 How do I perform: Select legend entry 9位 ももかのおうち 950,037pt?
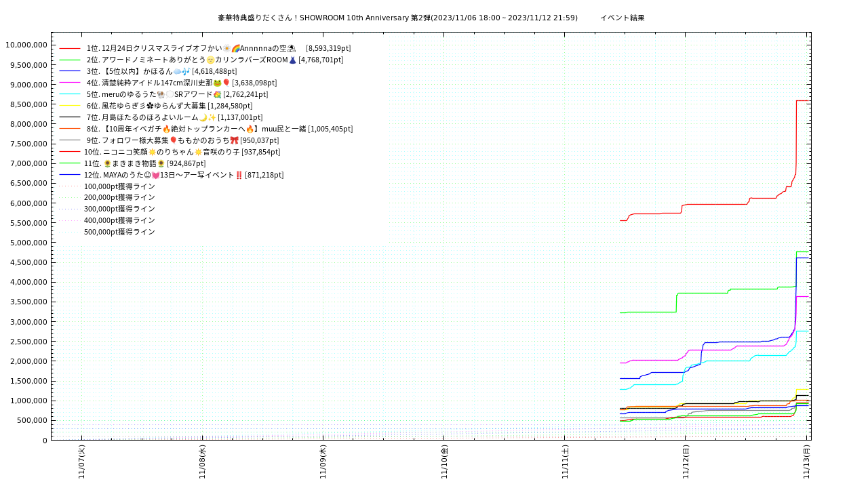point(182,141)
